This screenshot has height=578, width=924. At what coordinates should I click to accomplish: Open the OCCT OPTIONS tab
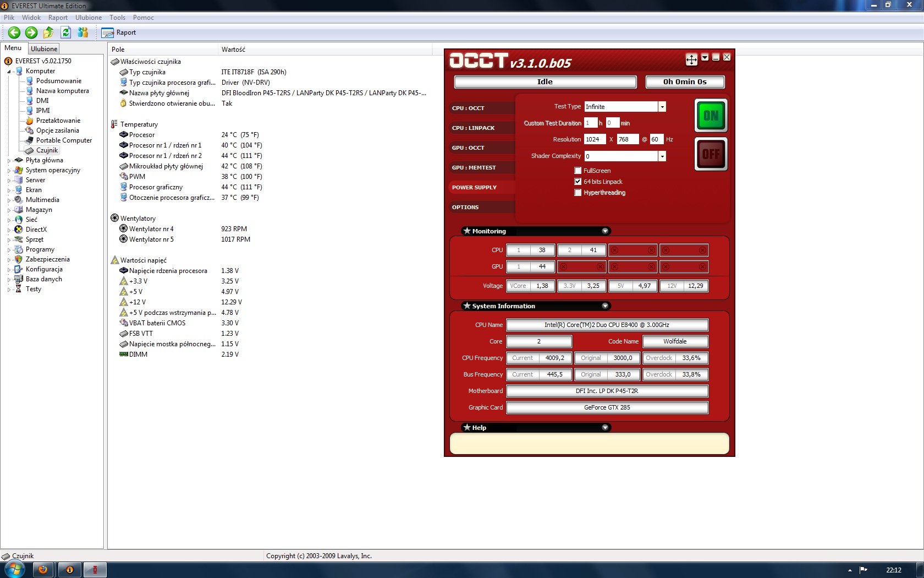[x=482, y=208]
